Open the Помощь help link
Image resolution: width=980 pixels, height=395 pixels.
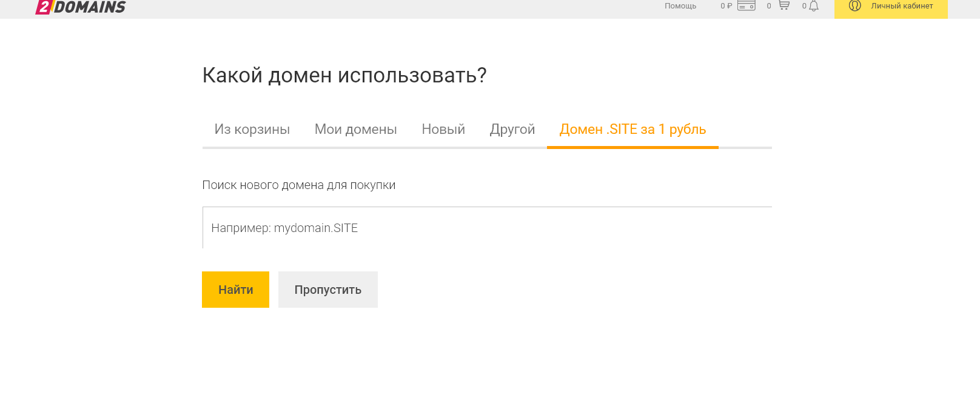coord(680,6)
